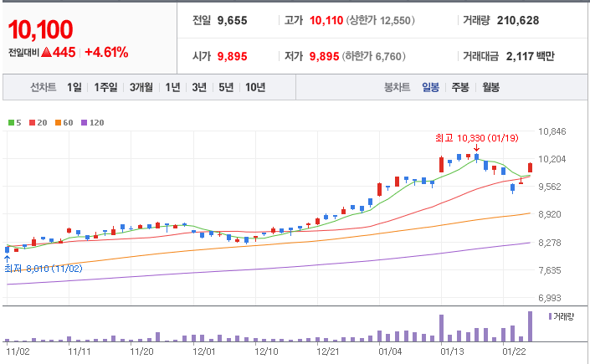The image size is (590, 364).
Task: Click the purple 120-day moving average swatch
Action: tap(85, 123)
